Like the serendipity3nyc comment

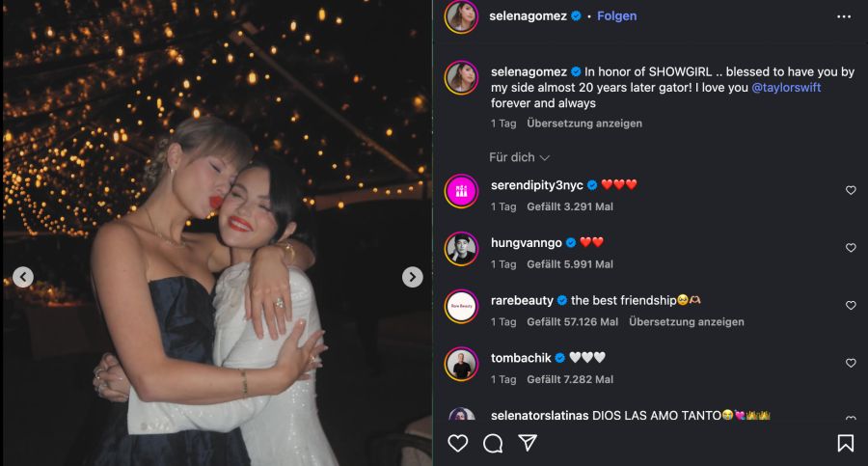851,191
